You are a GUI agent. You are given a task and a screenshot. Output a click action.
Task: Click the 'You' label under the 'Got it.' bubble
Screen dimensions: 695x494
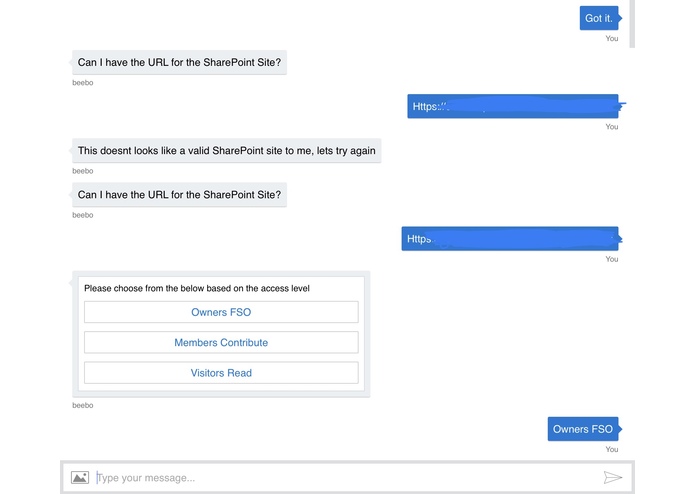(612, 39)
